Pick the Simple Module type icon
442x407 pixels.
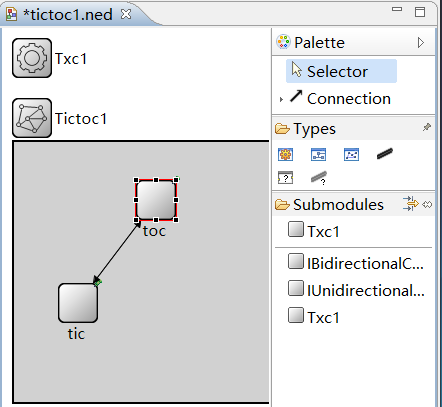click(x=285, y=155)
